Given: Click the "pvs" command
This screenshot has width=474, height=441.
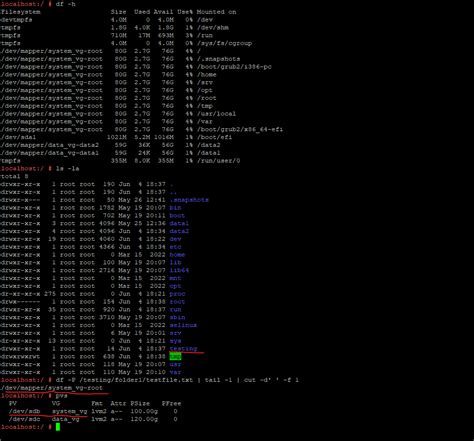Looking at the screenshot, I should pos(62,396).
